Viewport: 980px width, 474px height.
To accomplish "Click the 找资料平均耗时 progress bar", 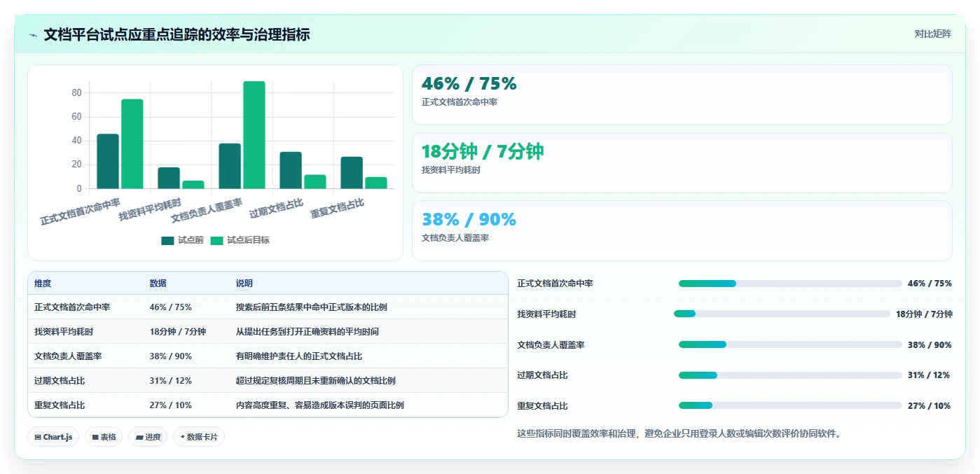I will click(x=782, y=314).
